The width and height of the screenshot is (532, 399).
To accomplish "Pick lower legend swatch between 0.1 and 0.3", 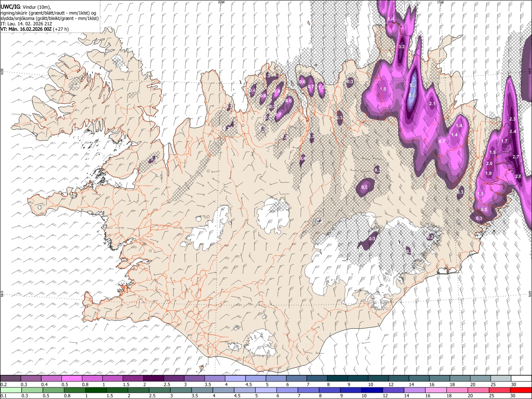I will [x=10, y=390].
